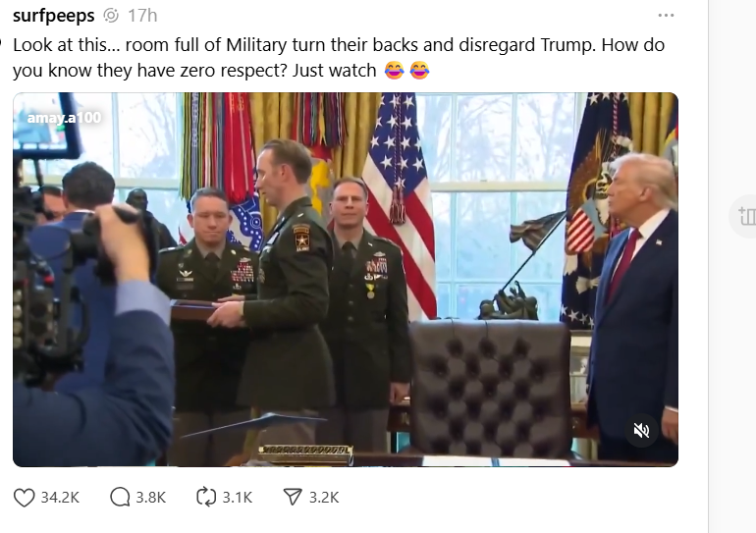Click the amay.a100 watermark on the video
Screen dimensions: 756x533
click(64, 118)
